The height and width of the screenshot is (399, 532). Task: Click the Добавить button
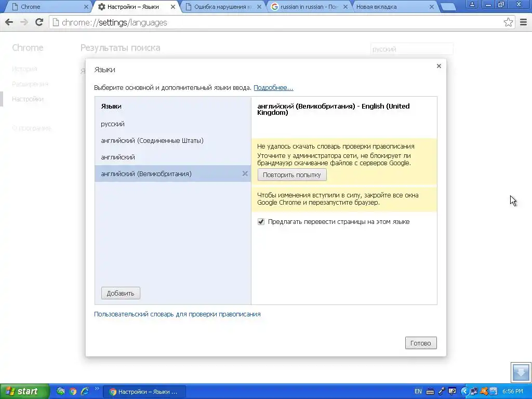coord(121,293)
